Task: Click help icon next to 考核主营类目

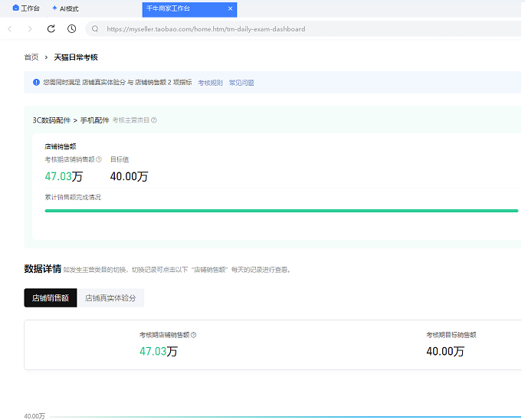Action: coord(154,120)
